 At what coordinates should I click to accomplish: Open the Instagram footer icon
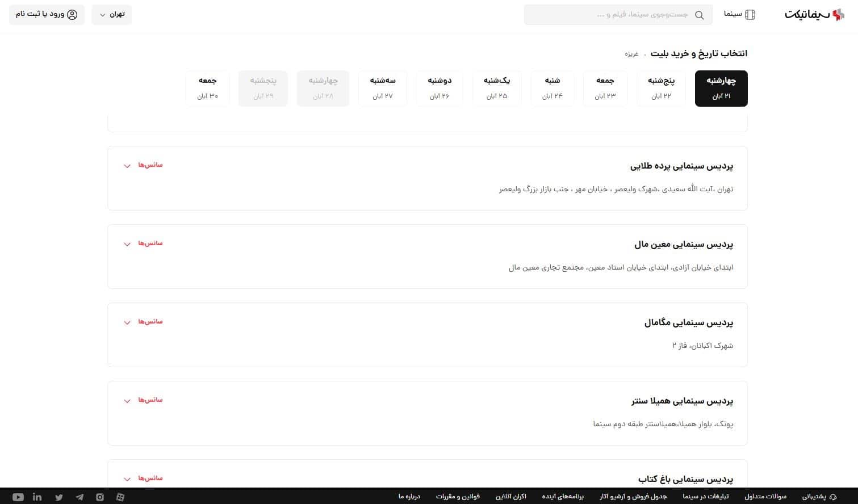coord(100,497)
